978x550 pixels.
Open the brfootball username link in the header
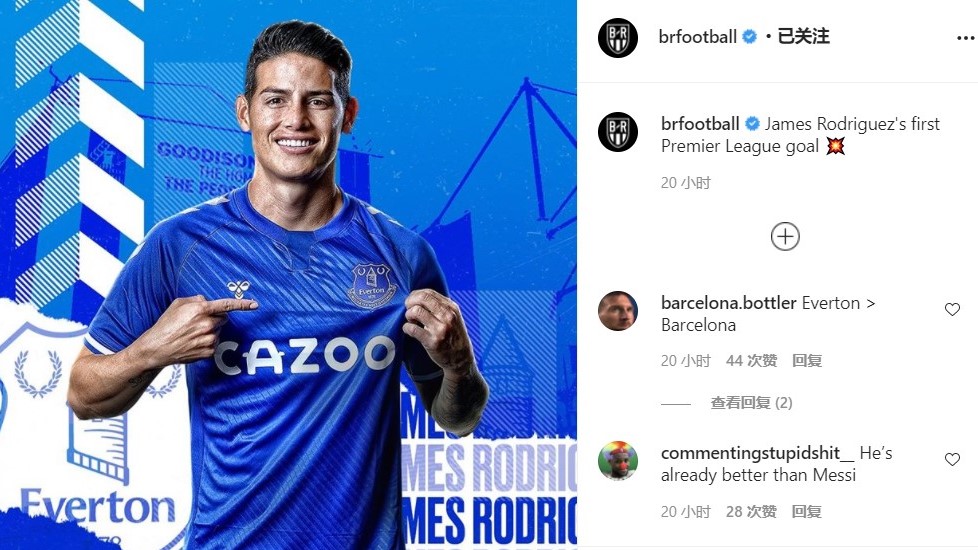pos(697,37)
